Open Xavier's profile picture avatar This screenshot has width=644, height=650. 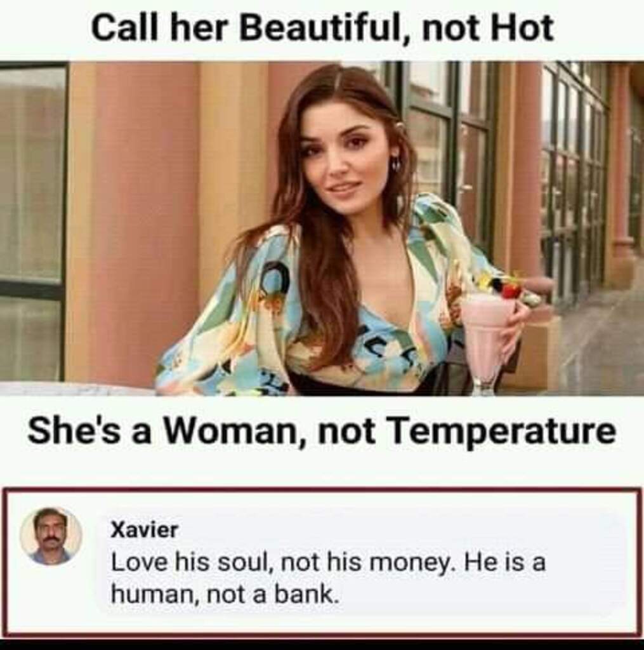(51, 536)
